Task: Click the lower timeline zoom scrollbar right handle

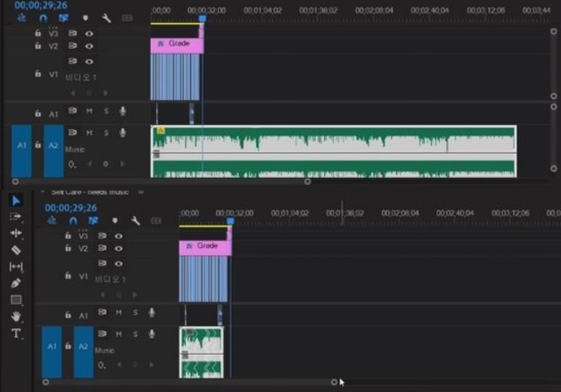Action: (334, 382)
